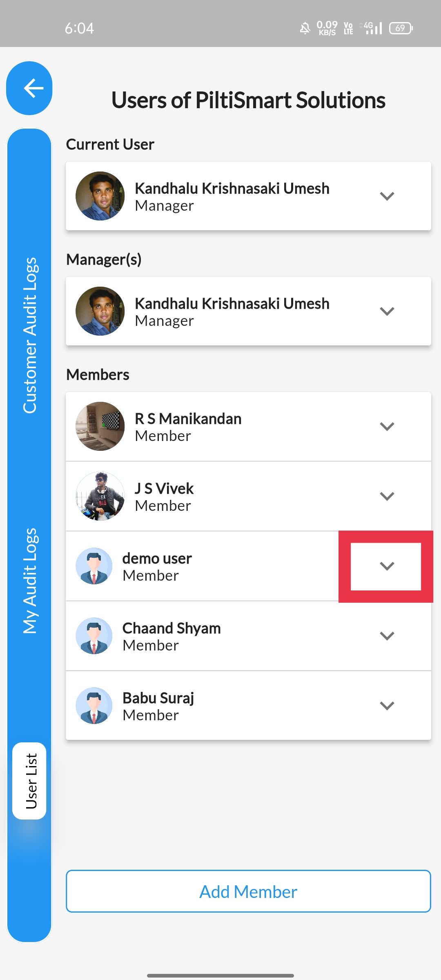The height and width of the screenshot is (980, 441).
Task: Expand the Current User card chevron
Action: 387,196
